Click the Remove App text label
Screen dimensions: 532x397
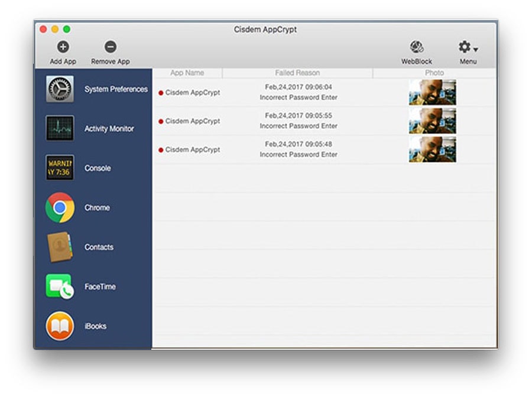[111, 61]
